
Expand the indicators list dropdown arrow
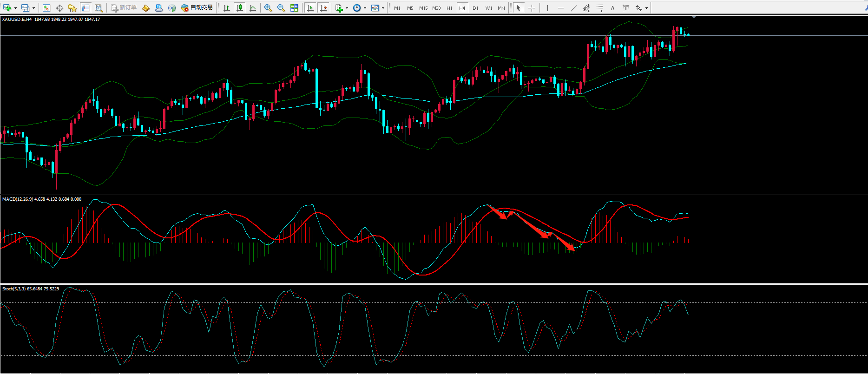pos(347,8)
